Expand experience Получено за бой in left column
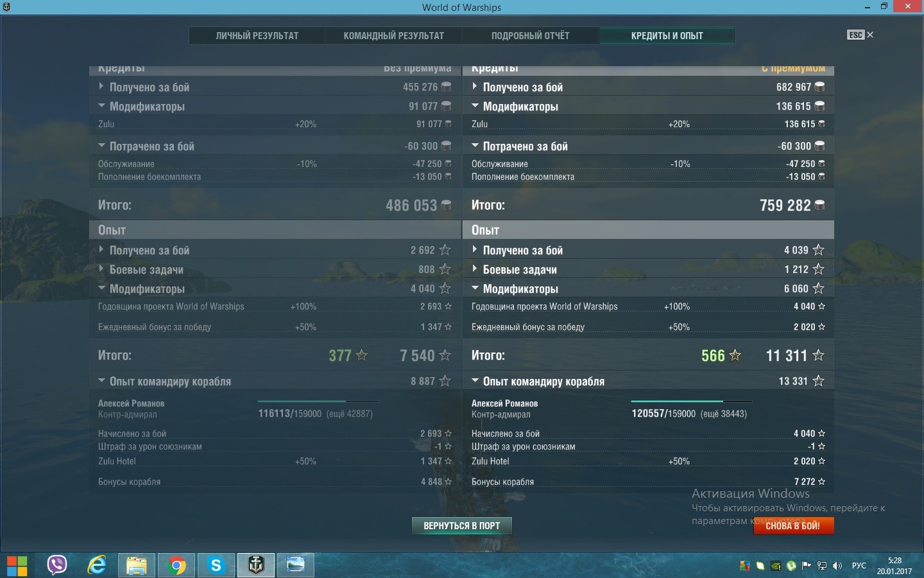Screen dimensions: 924x578 pyautogui.click(x=101, y=250)
